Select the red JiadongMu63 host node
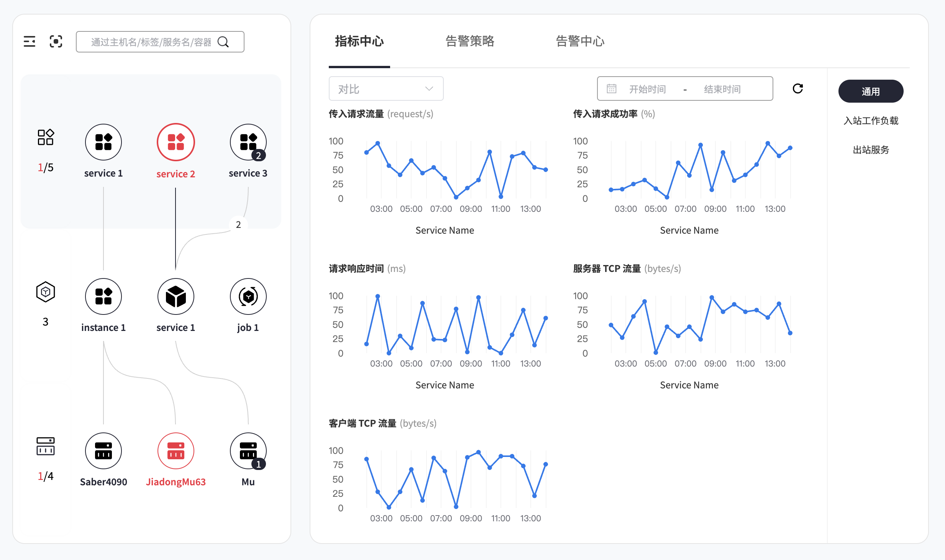 click(x=176, y=451)
